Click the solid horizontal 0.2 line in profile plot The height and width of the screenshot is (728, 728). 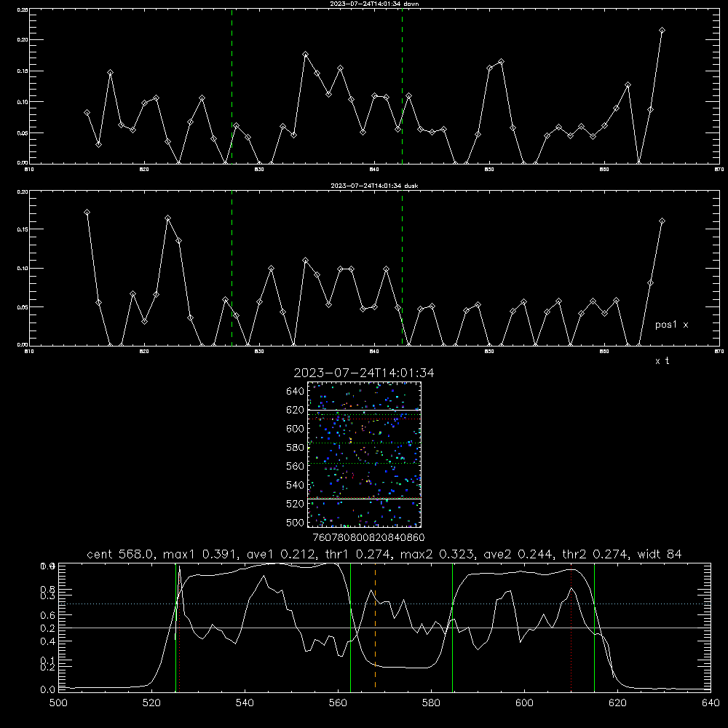pyautogui.click(x=384, y=628)
